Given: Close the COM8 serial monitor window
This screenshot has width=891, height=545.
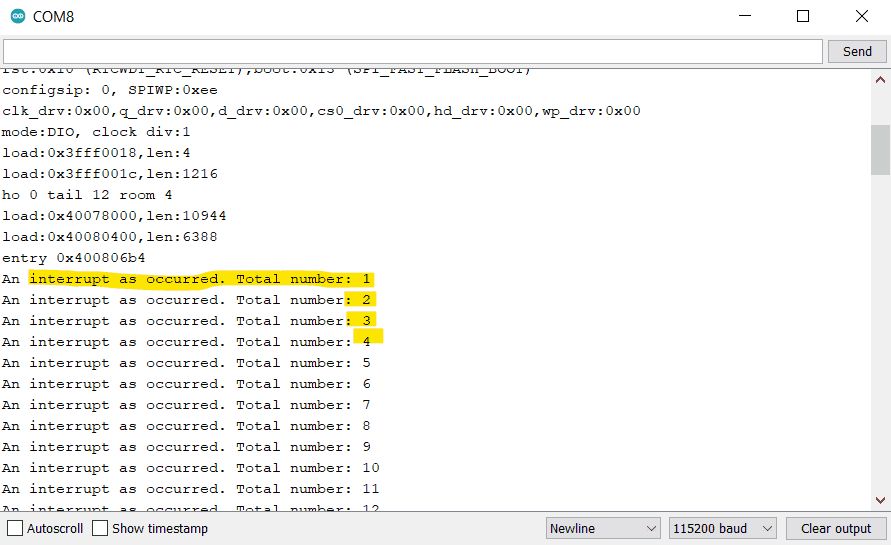Looking at the screenshot, I should 861,17.
